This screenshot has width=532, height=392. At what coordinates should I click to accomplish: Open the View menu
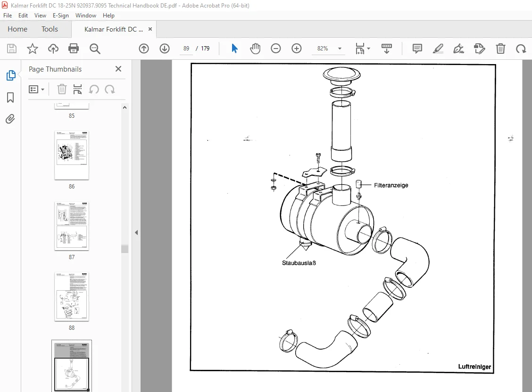(40, 16)
